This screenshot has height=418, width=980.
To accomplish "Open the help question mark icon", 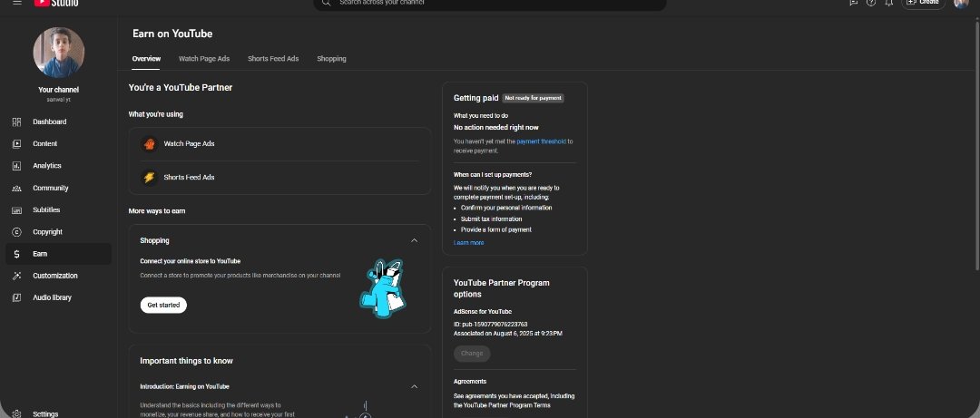I will 870,3.
